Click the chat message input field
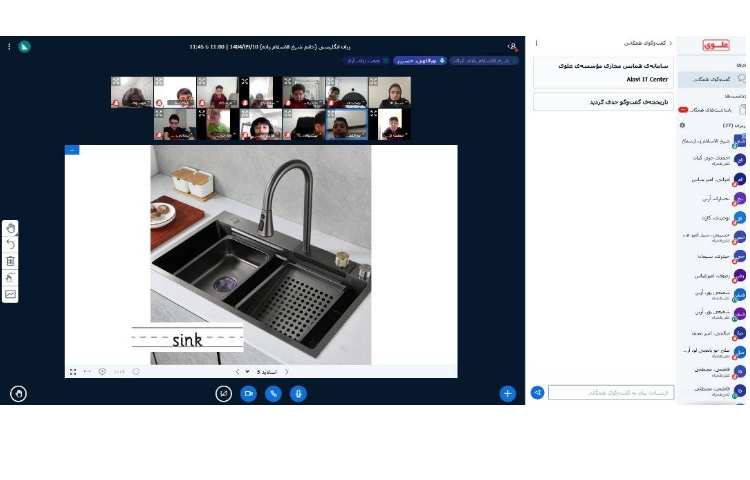Viewport: 750px width, 480px height. pos(611,393)
